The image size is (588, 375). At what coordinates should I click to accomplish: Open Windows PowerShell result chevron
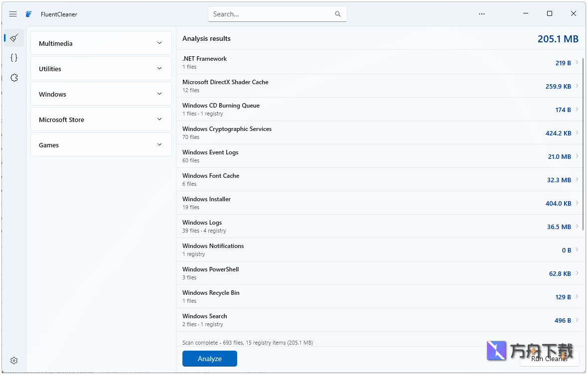[x=577, y=273]
